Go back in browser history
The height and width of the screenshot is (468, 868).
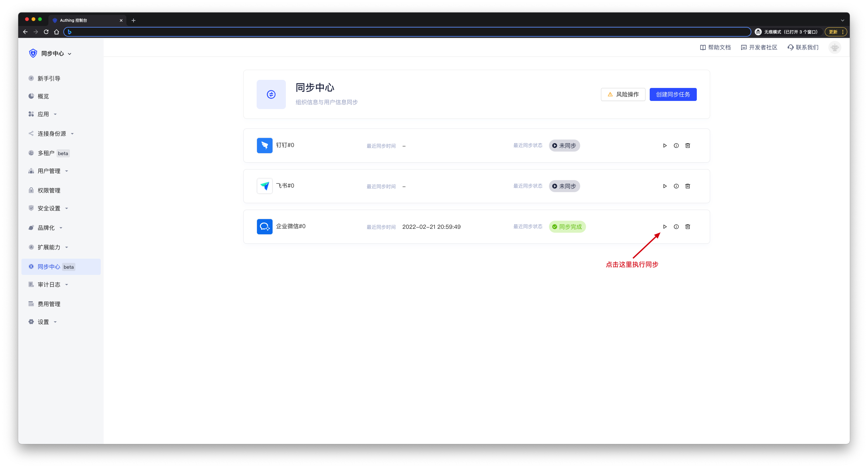pyautogui.click(x=25, y=32)
